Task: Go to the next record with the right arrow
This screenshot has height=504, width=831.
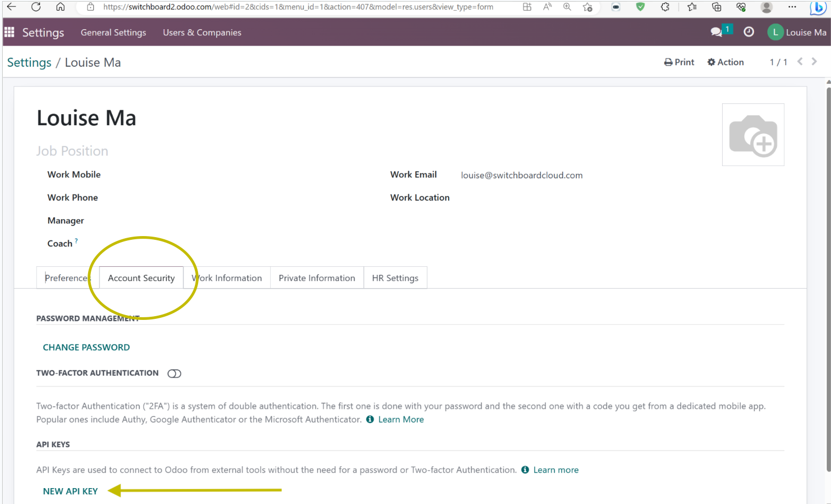Action: point(813,62)
